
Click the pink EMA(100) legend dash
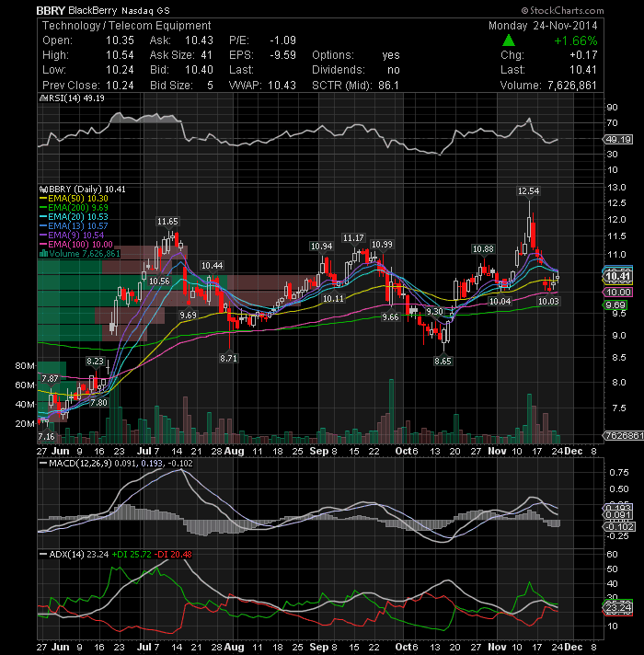(x=43, y=245)
